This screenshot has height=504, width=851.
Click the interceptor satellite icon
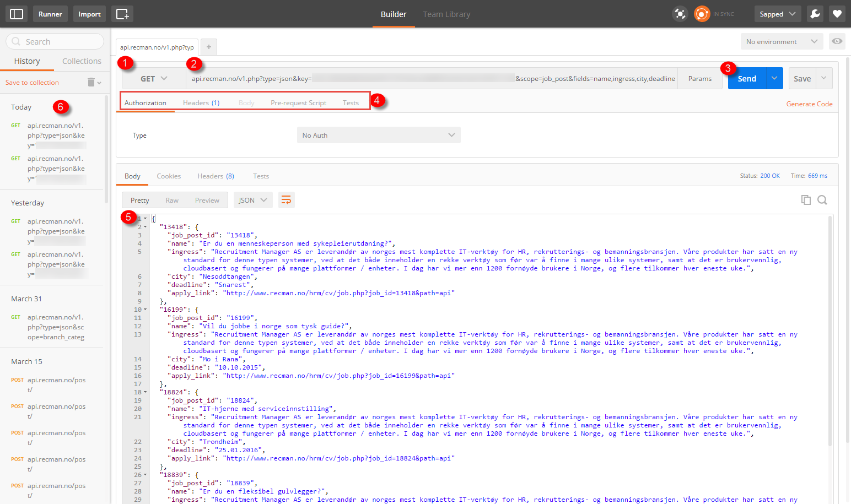point(680,14)
